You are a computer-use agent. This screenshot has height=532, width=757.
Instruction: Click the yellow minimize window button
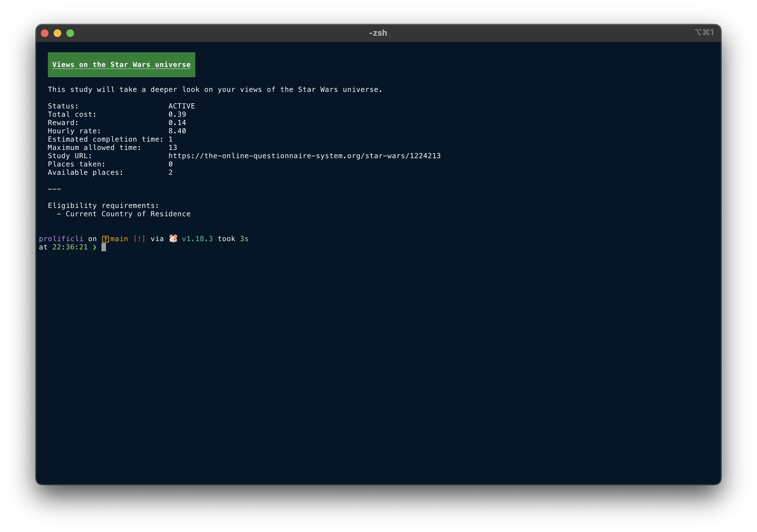pos(57,33)
